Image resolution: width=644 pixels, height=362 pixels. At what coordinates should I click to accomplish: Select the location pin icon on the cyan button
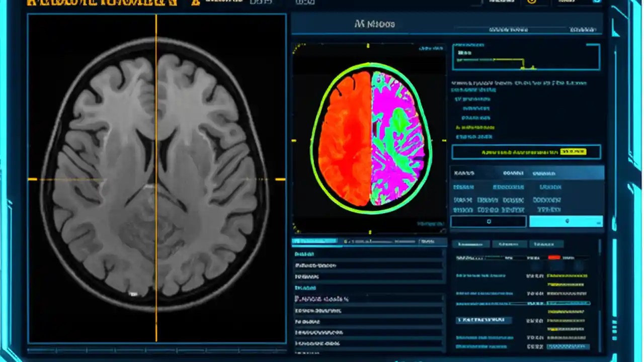567,221
